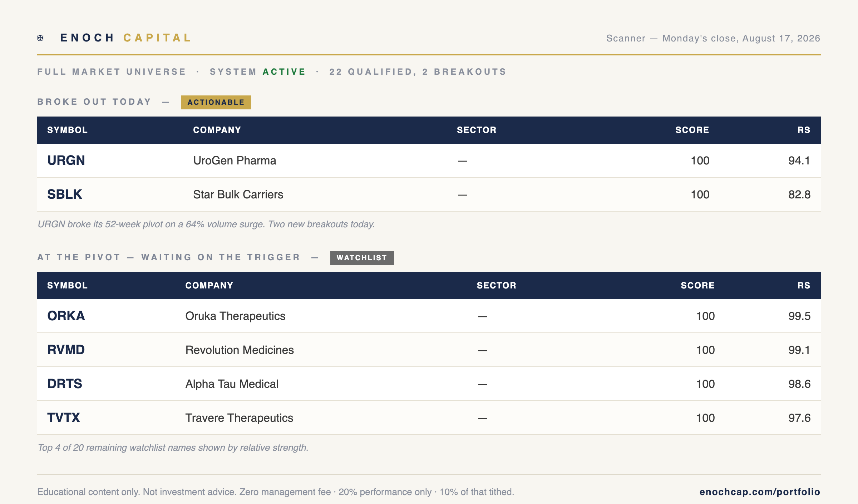Image resolution: width=858 pixels, height=504 pixels.
Task: Click the SYMBOL header in the watchlist table
Action: click(x=68, y=285)
